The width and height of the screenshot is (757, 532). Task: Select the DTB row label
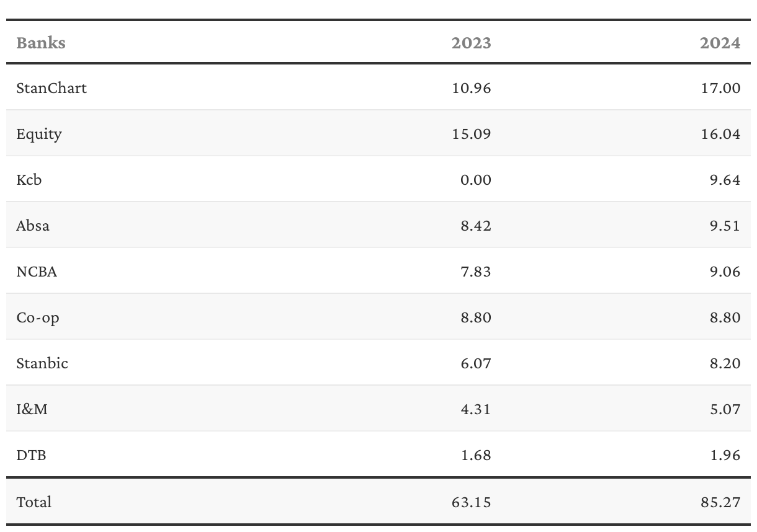click(x=31, y=455)
